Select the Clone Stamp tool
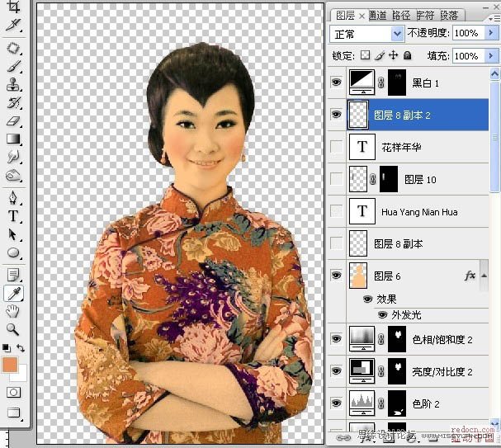Viewport: 501px width, 448px height. 13,84
